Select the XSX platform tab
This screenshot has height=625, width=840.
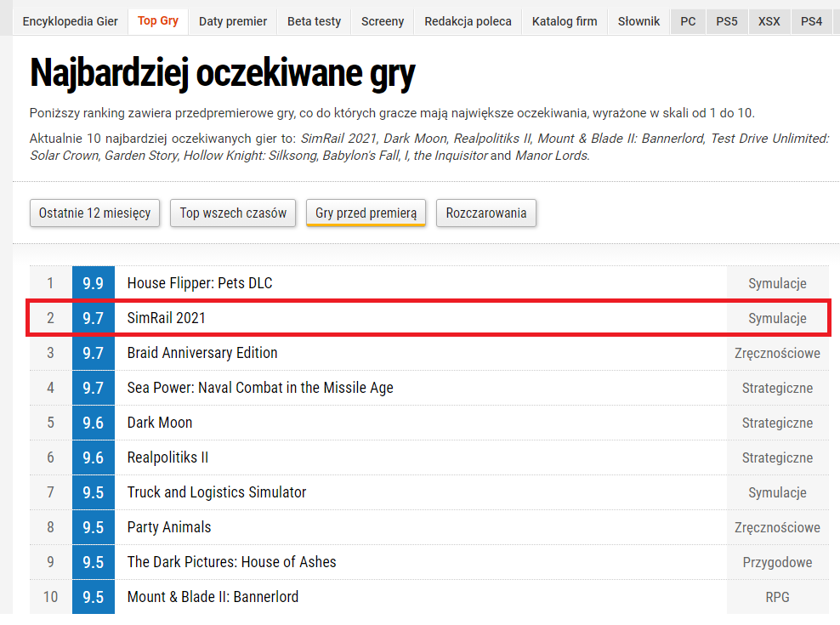769,21
